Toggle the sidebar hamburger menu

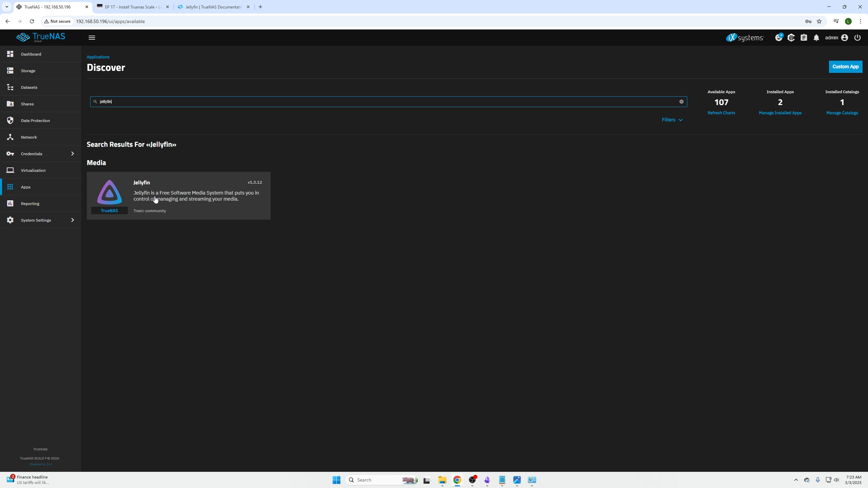click(92, 38)
